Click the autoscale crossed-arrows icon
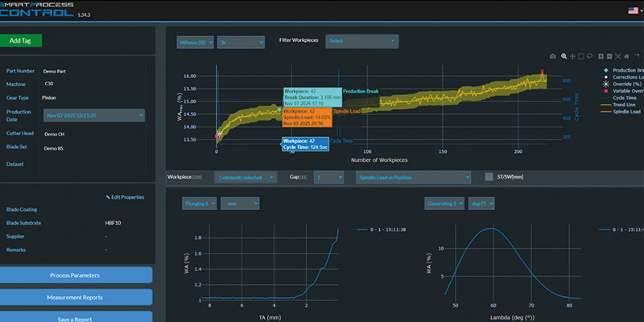 point(617,56)
